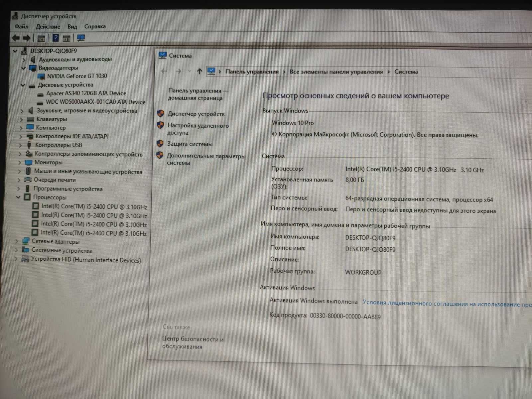
Task: Click Back arrow in System window navigation
Action: [x=164, y=71]
